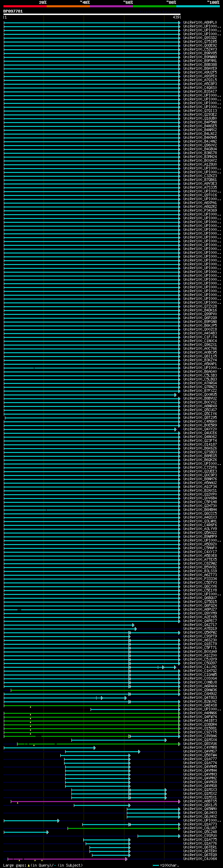Choose hit UniRef100_B4KMA5
Viewport: 223px width, 868px height.
click(200, 138)
